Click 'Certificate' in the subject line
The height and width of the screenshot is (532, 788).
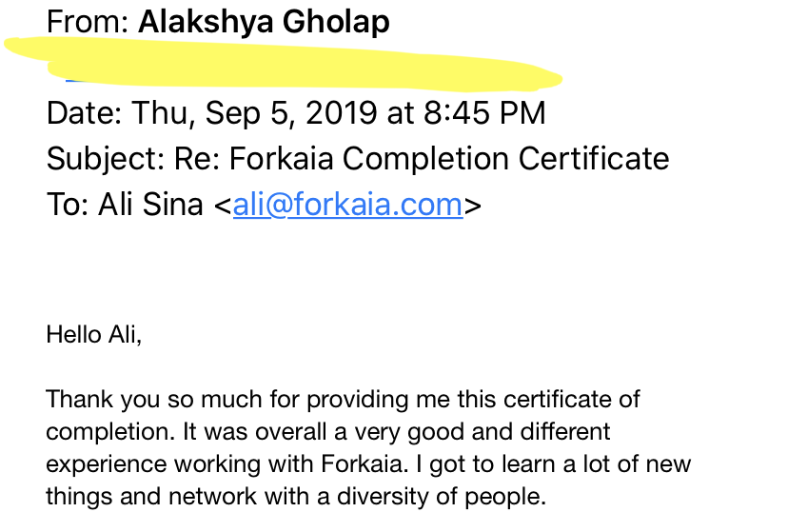tap(594, 158)
